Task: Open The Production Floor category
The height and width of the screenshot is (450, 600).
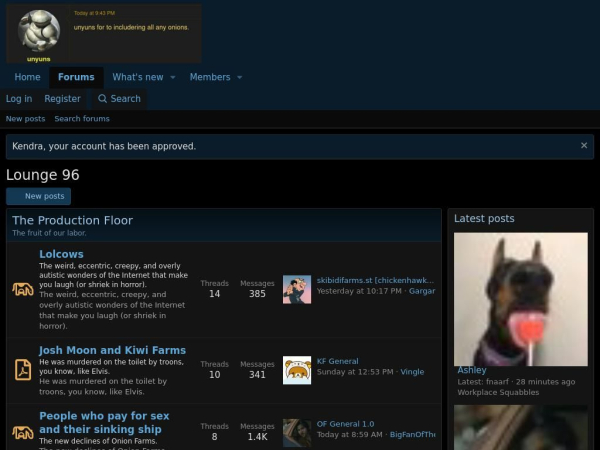Action: point(72,220)
